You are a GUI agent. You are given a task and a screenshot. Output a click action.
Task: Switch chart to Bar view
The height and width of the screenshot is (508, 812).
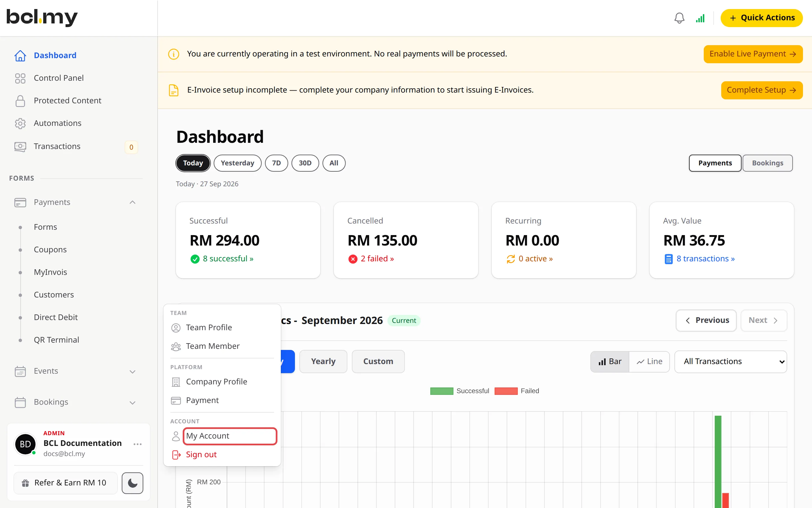[x=610, y=362]
